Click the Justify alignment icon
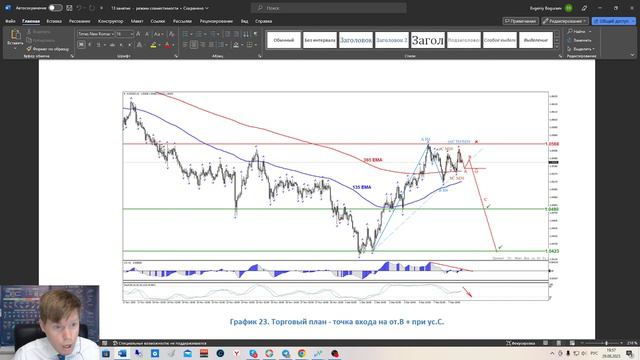Image resolution: width=640 pixels, height=360 pixels. (x=211, y=44)
